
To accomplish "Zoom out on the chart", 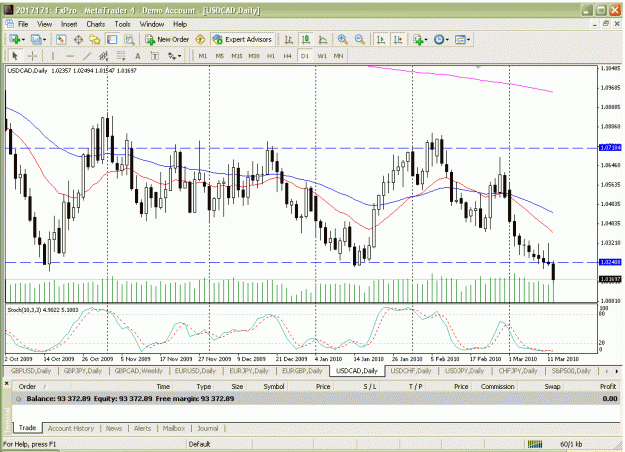I will (360, 39).
